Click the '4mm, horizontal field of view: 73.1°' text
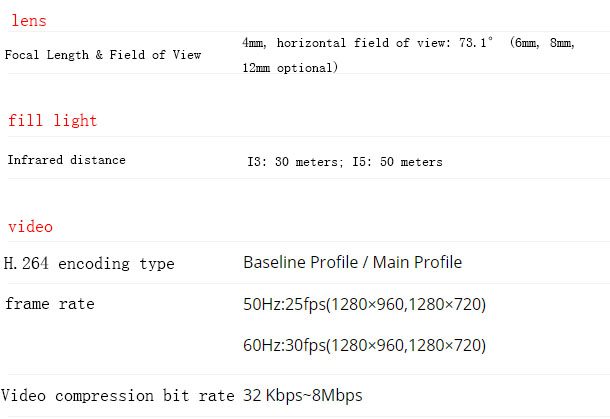 pos(367,42)
